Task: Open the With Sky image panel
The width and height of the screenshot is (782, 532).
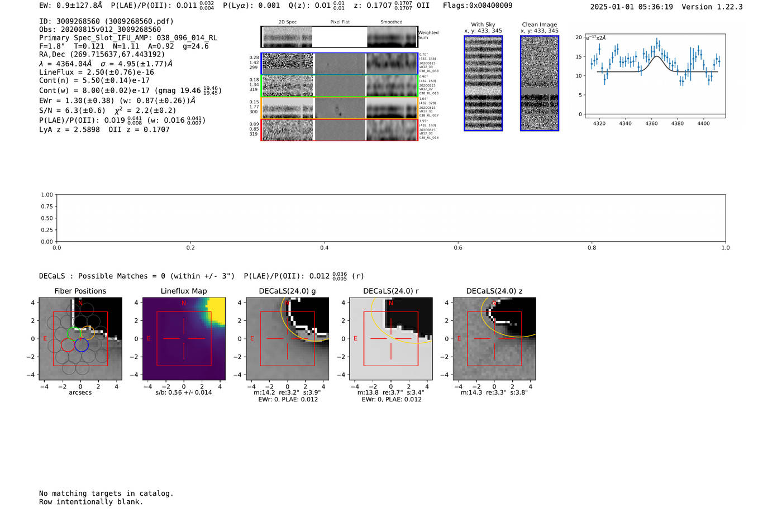Action: 483,83
